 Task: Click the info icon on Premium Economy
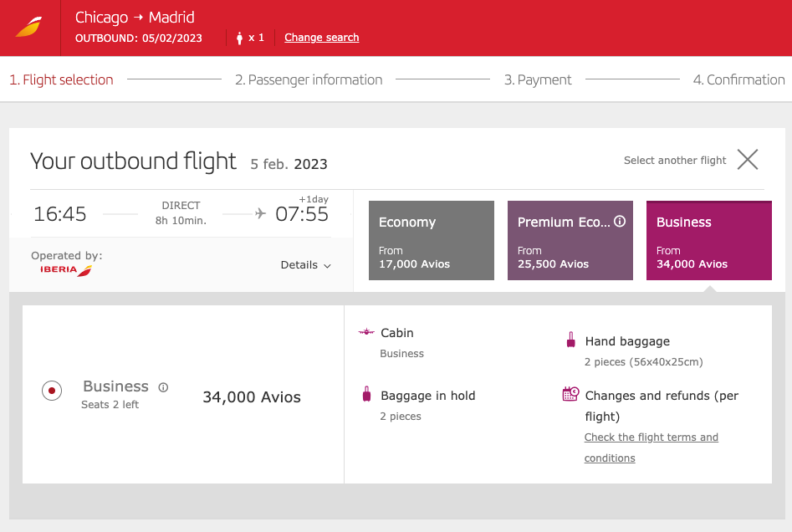coord(620,222)
